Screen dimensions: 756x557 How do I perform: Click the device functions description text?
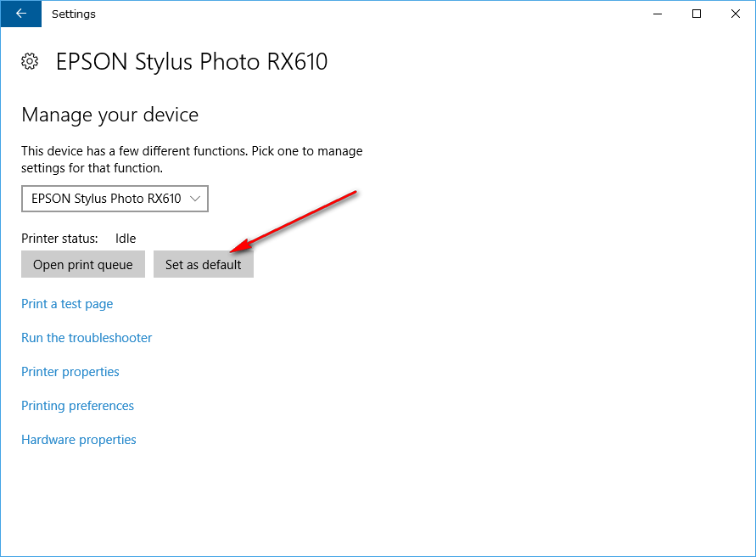tap(192, 160)
